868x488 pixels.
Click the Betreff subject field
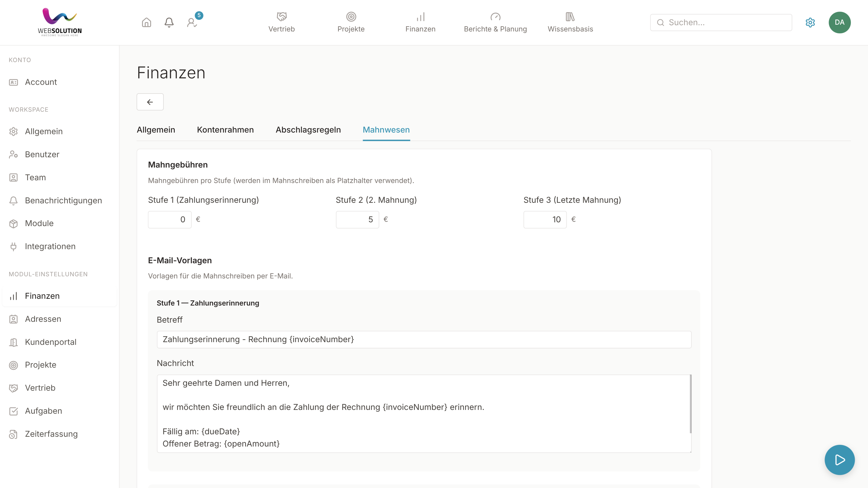424,339
